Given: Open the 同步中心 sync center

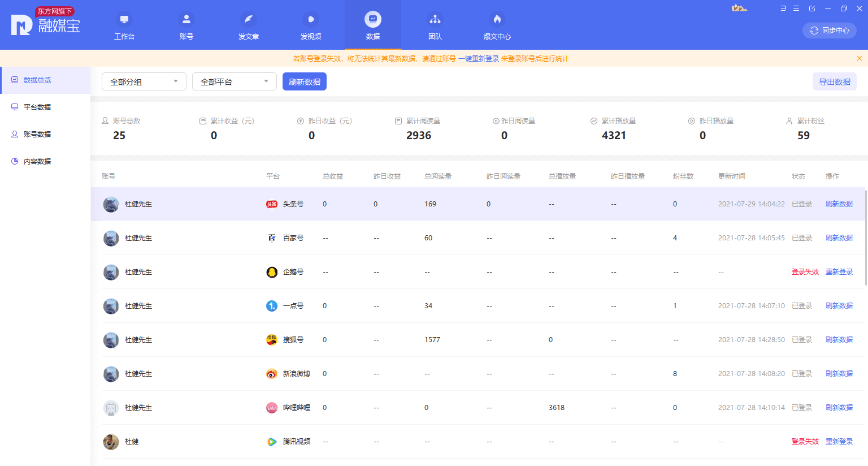Looking at the screenshot, I should 829,30.
